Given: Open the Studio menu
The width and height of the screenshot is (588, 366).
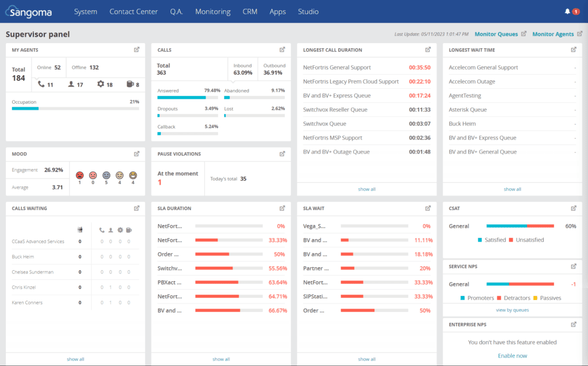Looking at the screenshot, I should [308, 11].
